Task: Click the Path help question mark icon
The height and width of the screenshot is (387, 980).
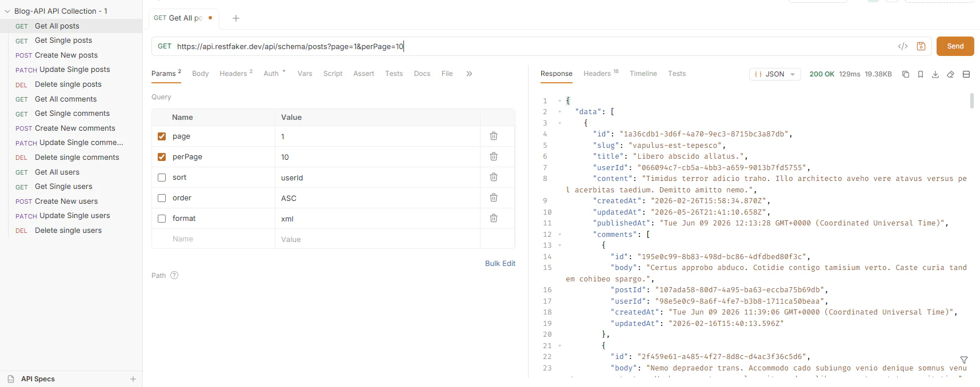Action: pos(174,275)
